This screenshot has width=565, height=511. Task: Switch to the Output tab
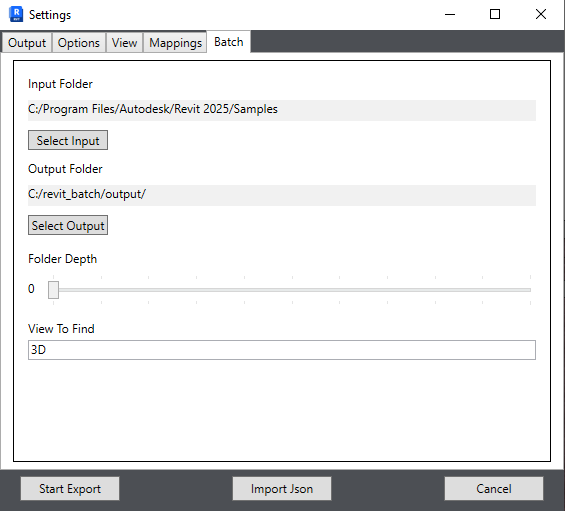27,43
